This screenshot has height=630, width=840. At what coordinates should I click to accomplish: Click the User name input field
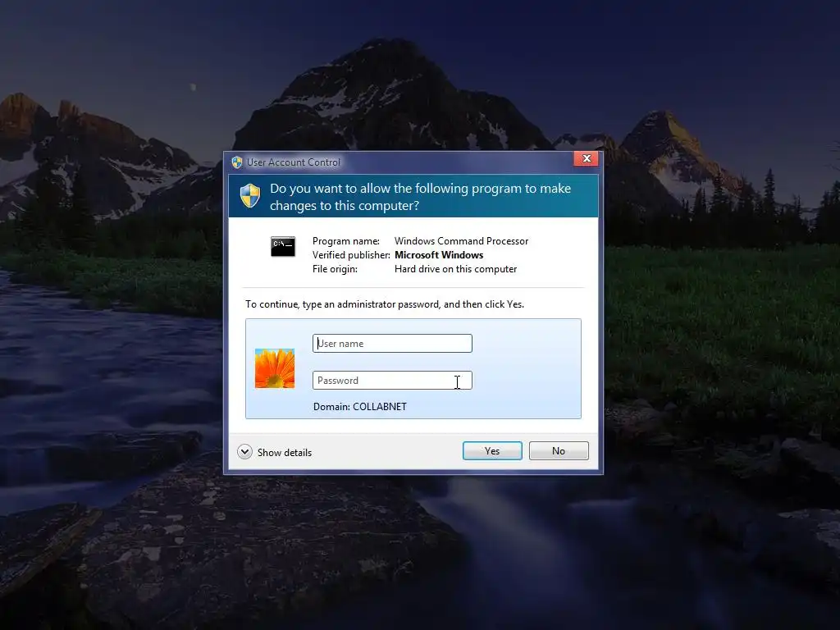click(x=392, y=344)
